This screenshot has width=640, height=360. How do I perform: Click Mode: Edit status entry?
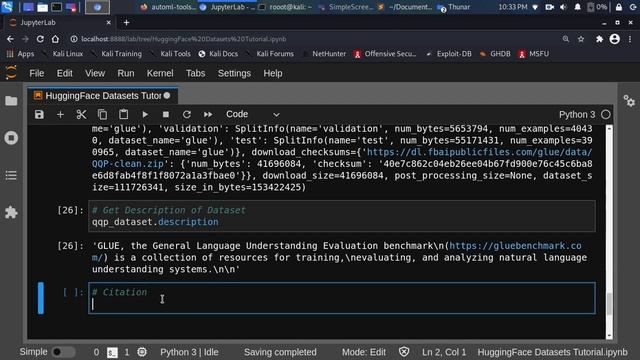(364, 352)
